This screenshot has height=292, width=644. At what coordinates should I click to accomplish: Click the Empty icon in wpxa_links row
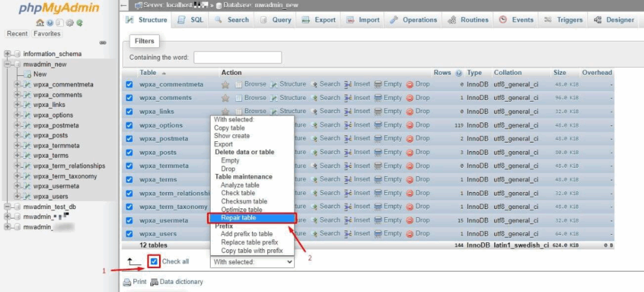click(378, 112)
